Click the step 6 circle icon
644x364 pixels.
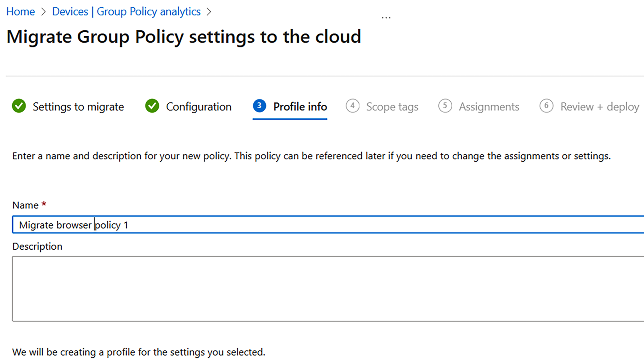click(546, 106)
